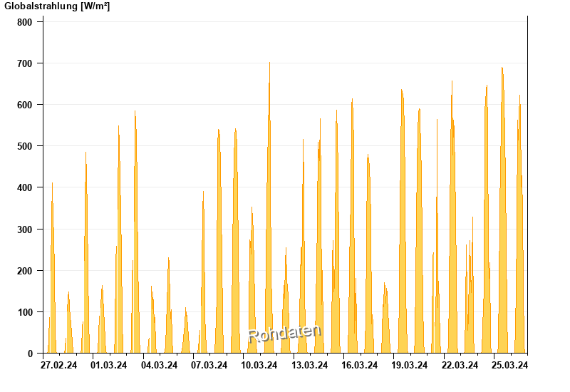Select the 04.03.24 date label

click(159, 365)
